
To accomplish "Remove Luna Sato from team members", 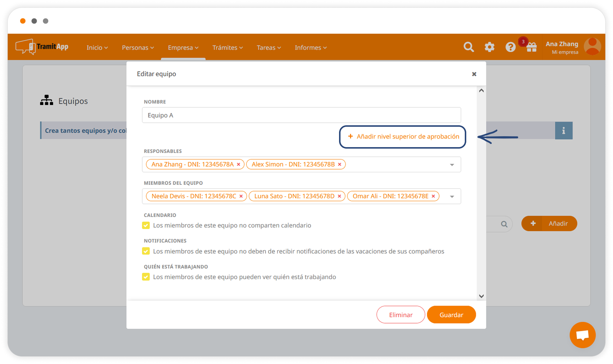I will (x=339, y=196).
